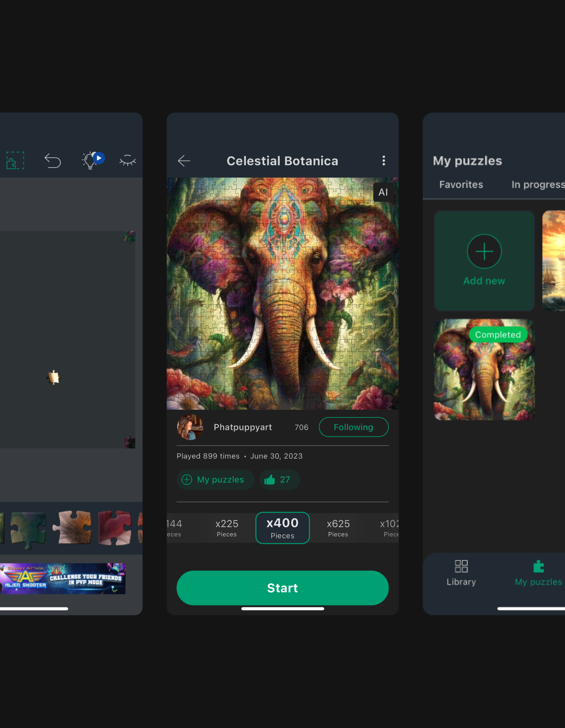Tap the 'Played 899 times' text
The image size is (565, 728).
pos(208,456)
